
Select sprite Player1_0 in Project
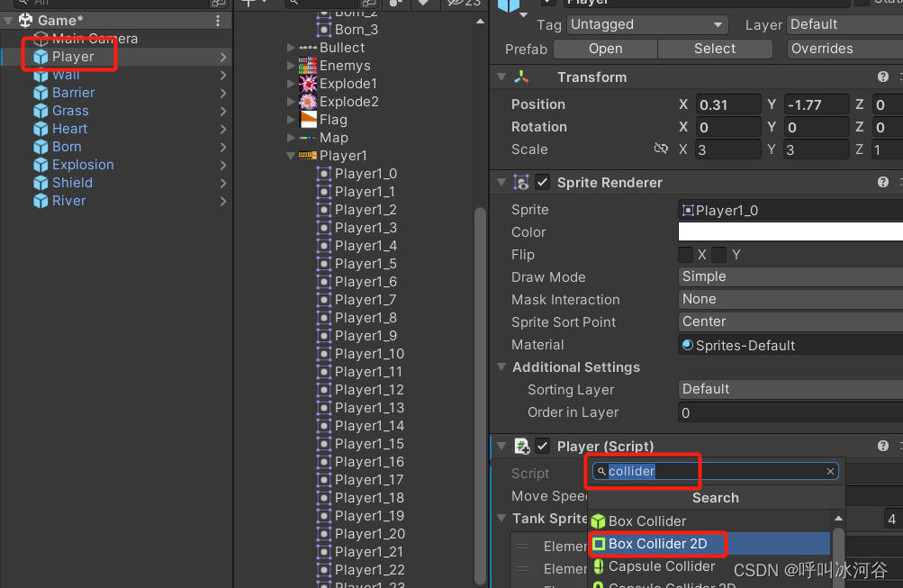(366, 174)
